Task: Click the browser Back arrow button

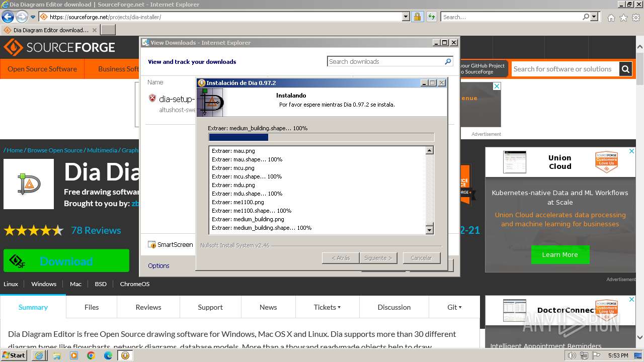Action: [8, 17]
